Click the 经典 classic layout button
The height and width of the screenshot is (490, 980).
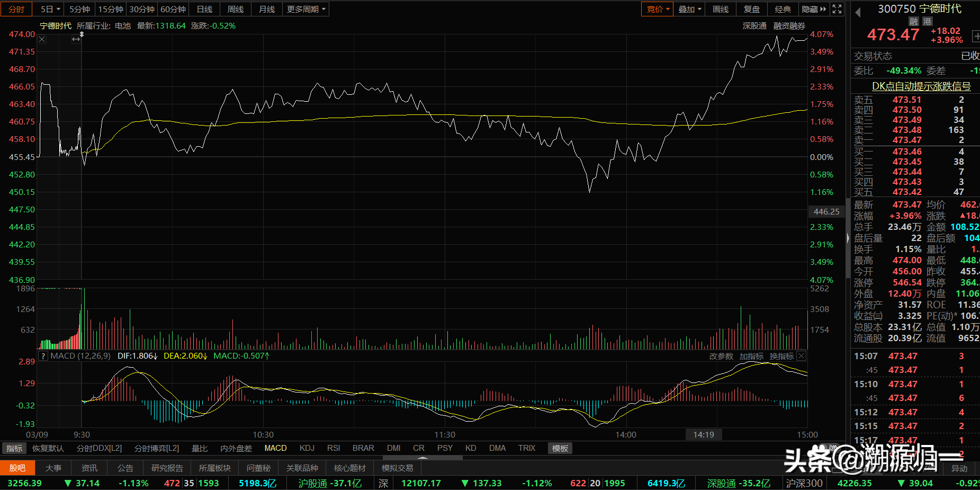[783, 9]
